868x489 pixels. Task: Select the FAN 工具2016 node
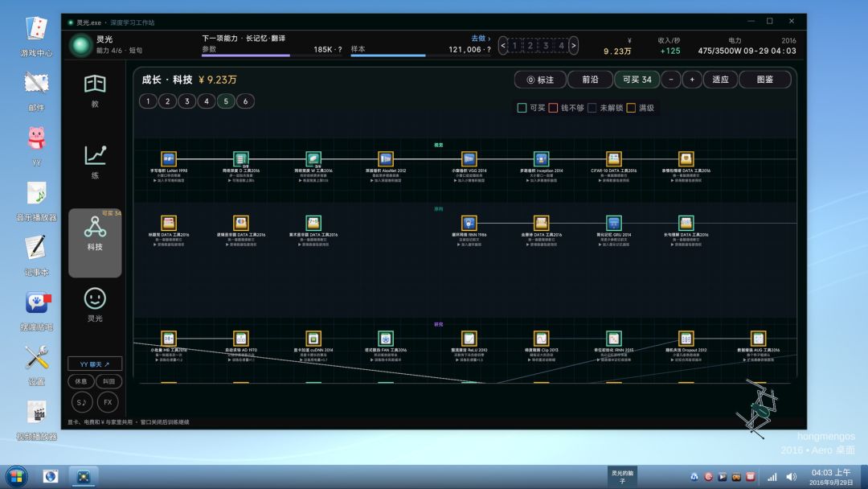point(386,339)
